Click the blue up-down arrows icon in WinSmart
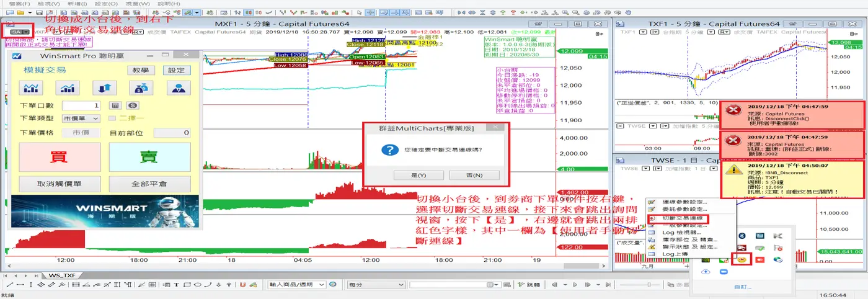The image size is (868, 299). tap(105, 87)
